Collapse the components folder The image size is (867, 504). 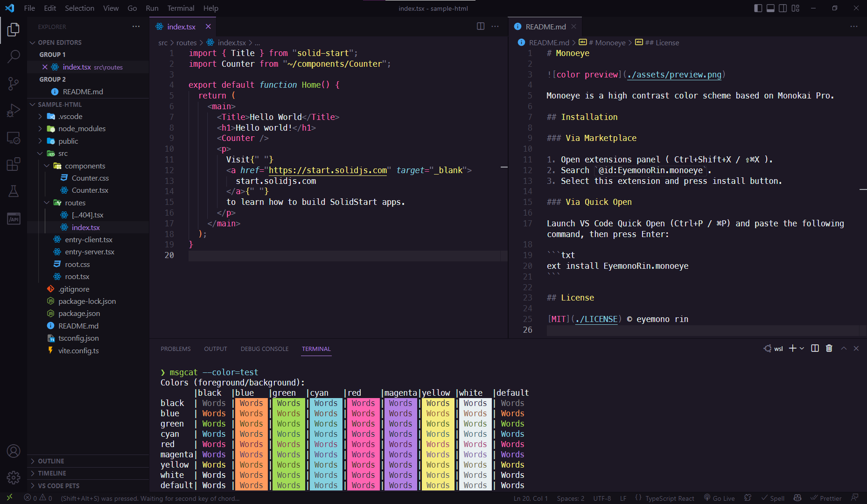(x=88, y=166)
